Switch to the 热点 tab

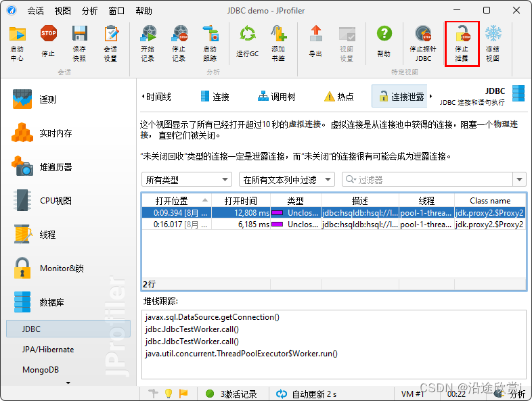tap(339, 97)
